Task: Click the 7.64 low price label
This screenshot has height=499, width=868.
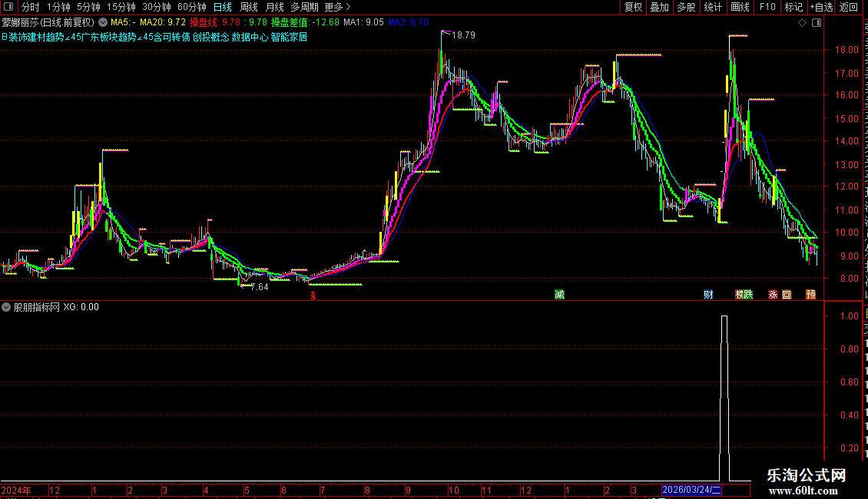Action: 259,286
